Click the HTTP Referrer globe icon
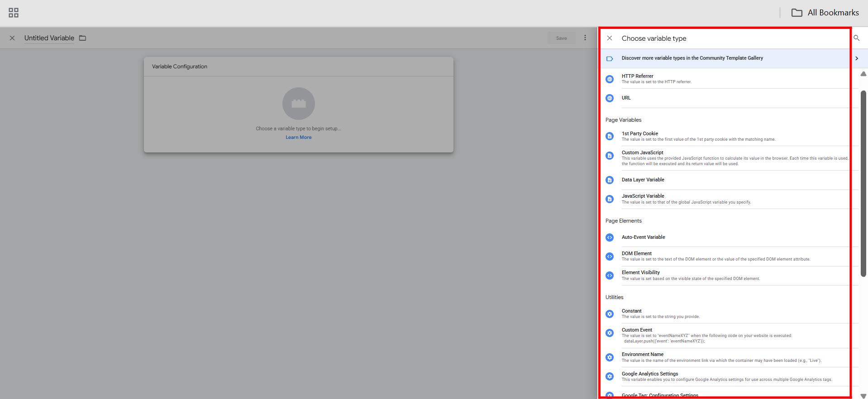This screenshot has height=399, width=868. (x=610, y=79)
